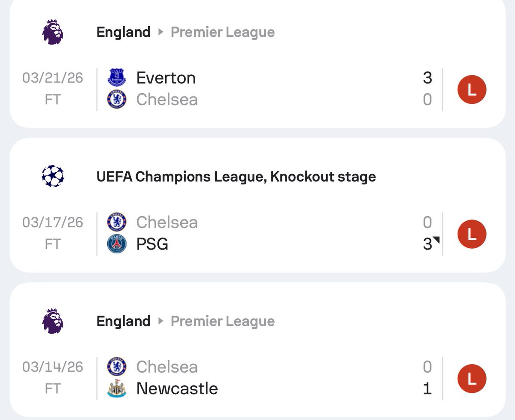Click the PSG club crest
The image size is (515, 420).
(x=117, y=244)
